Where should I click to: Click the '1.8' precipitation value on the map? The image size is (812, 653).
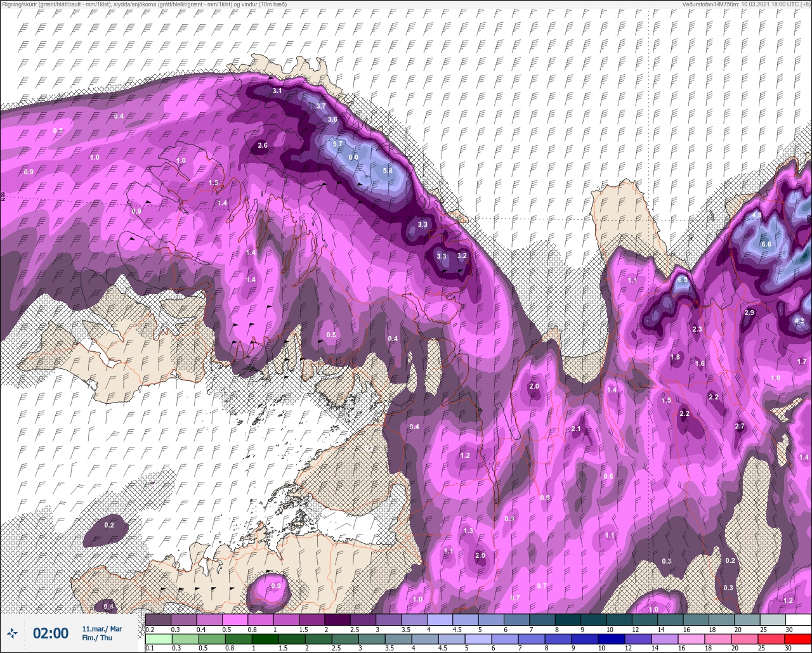[675, 357]
